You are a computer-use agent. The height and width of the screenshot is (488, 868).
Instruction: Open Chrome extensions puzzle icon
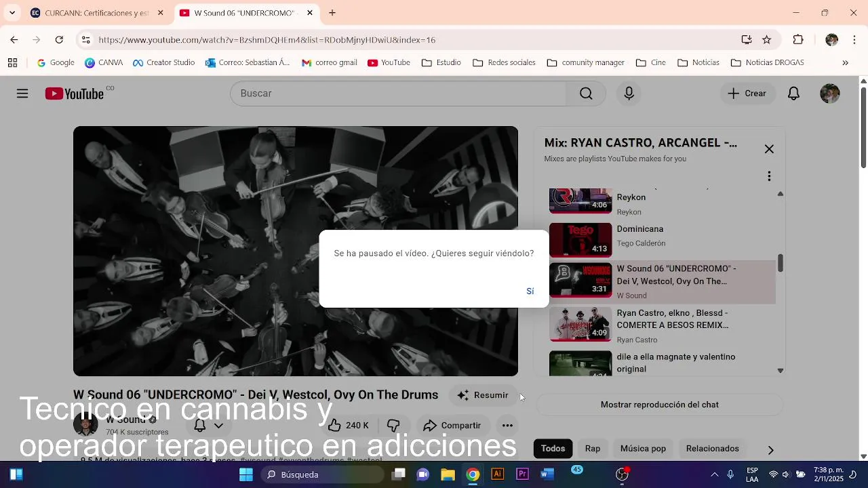coord(798,40)
